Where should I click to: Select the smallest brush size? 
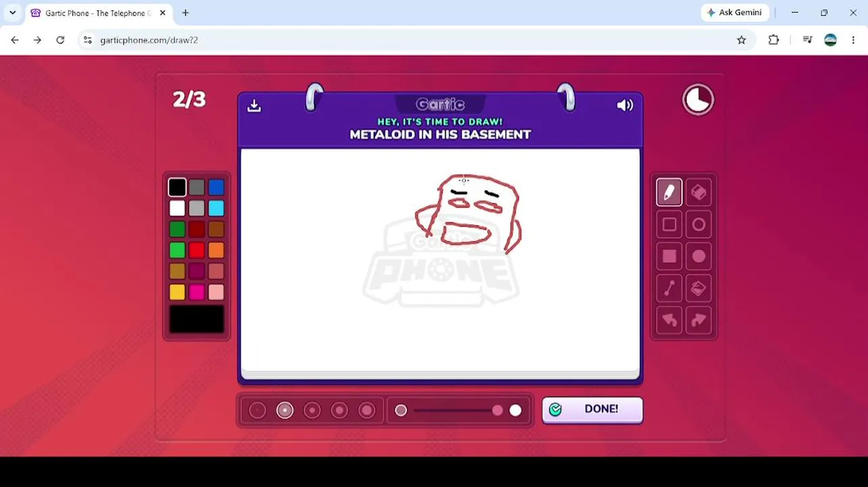click(258, 411)
